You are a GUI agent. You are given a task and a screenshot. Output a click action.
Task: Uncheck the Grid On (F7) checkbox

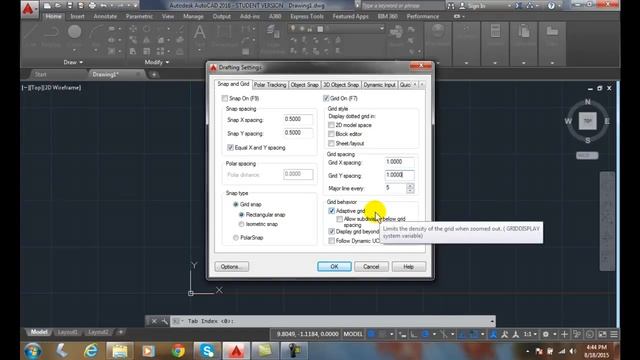[x=326, y=98]
